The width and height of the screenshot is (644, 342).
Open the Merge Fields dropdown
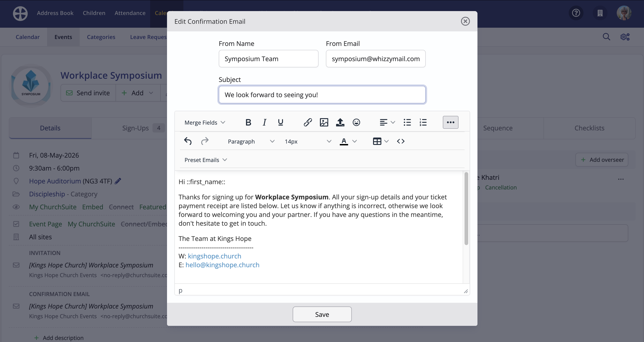pyautogui.click(x=205, y=122)
